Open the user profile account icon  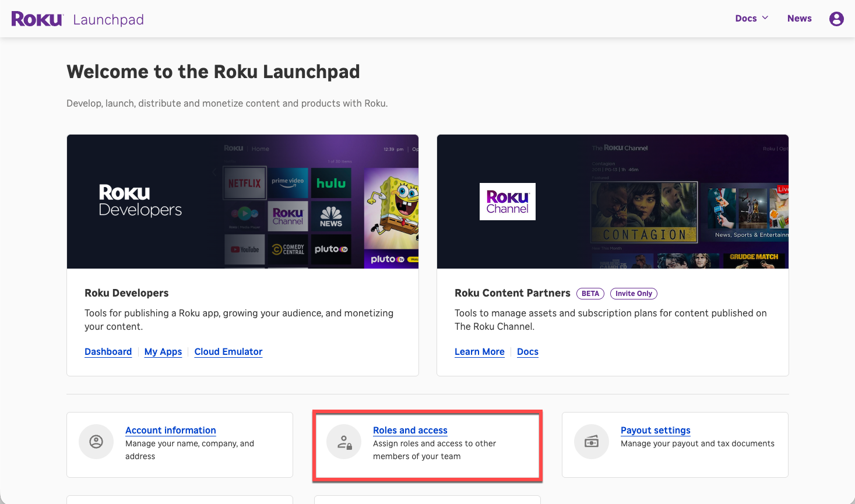[836, 19]
